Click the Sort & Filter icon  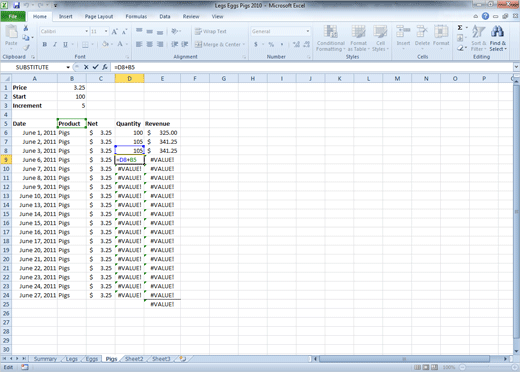[479, 32]
